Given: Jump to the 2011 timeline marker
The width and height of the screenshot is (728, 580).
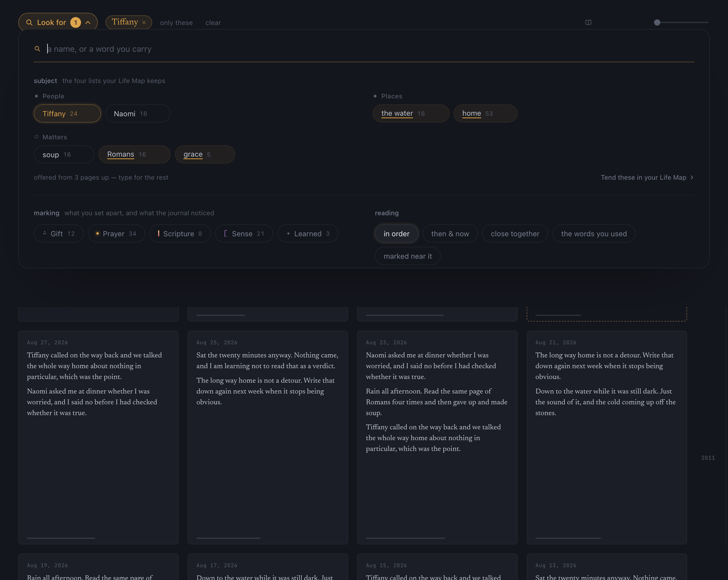Looking at the screenshot, I should click(708, 458).
